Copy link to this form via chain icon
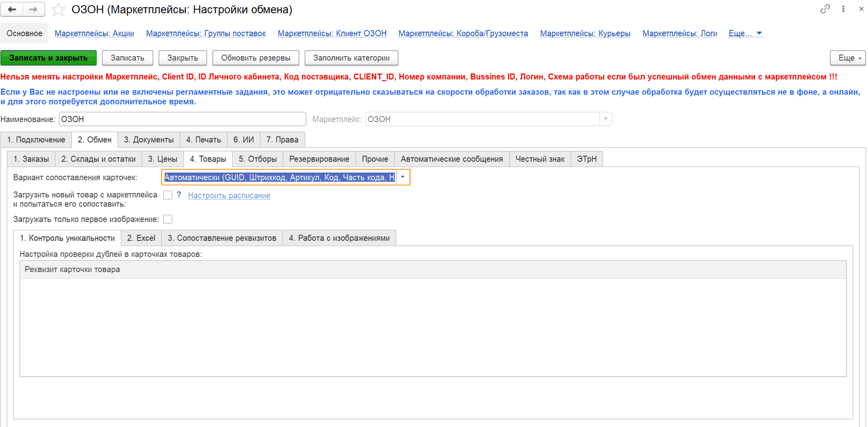This screenshot has height=427, width=868. (825, 10)
